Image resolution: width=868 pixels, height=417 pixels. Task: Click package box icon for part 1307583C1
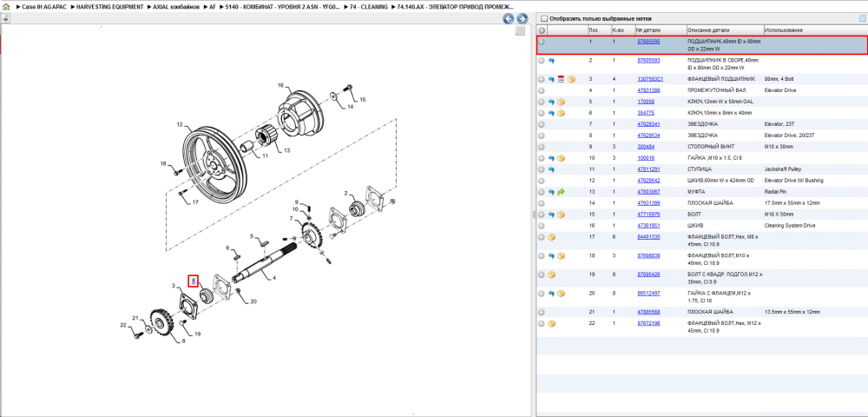pyautogui.click(x=571, y=79)
